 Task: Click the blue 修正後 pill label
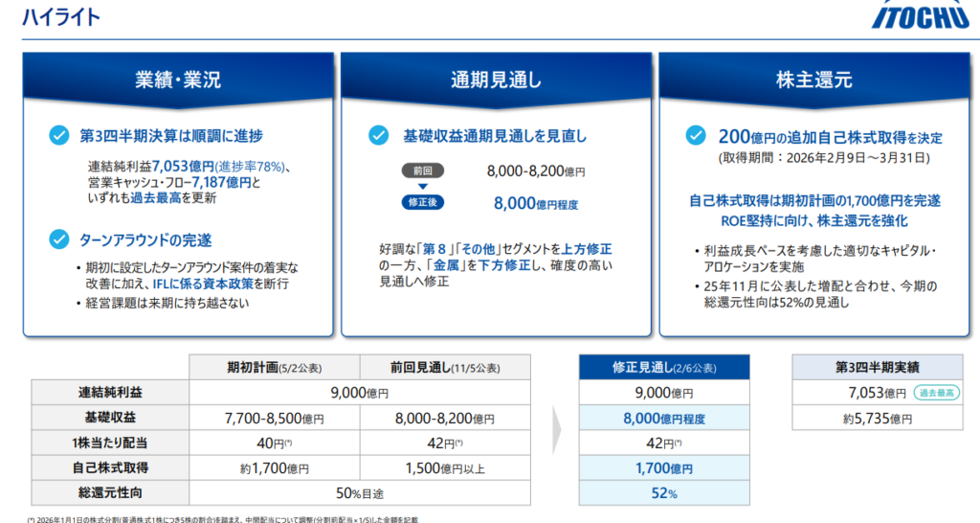pyautogui.click(x=422, y=202)
